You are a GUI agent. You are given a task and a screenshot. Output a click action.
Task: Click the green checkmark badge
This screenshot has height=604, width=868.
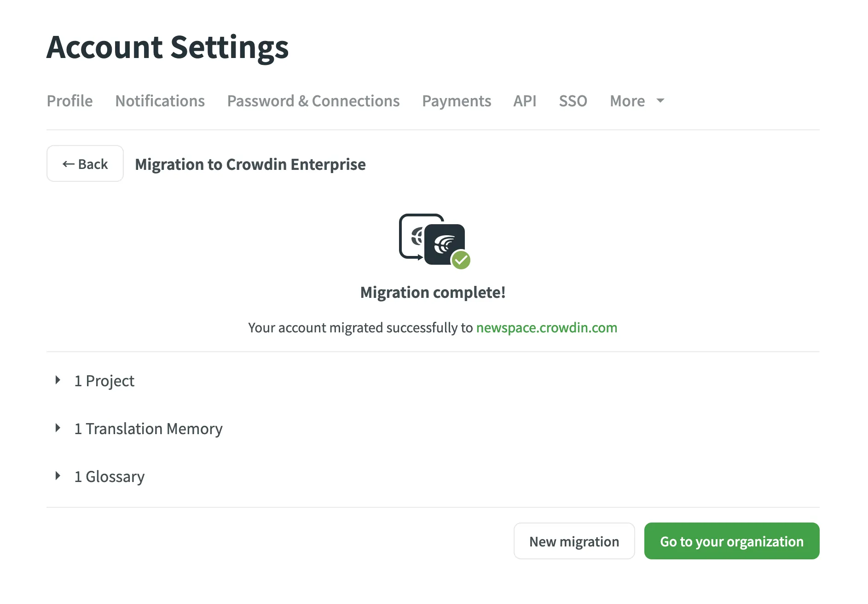point(460,260)
